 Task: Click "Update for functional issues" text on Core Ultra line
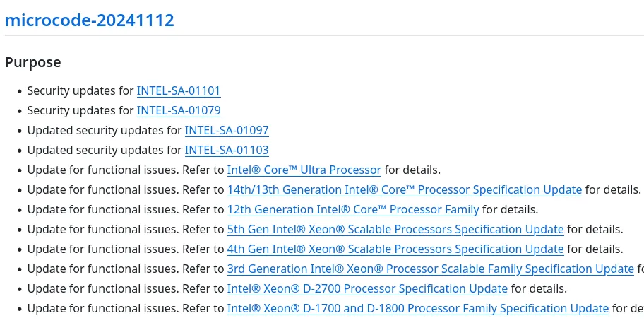102,170
